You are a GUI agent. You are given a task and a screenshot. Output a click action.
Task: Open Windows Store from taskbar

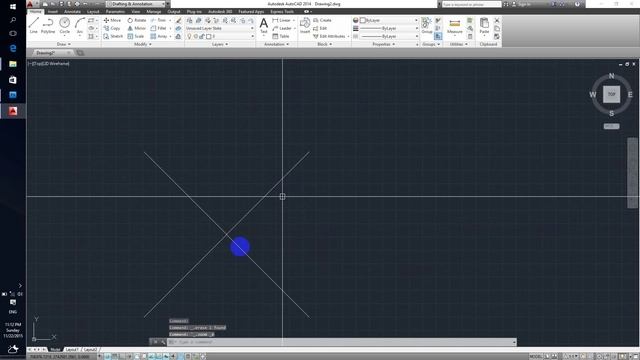(x=13, y=80)
